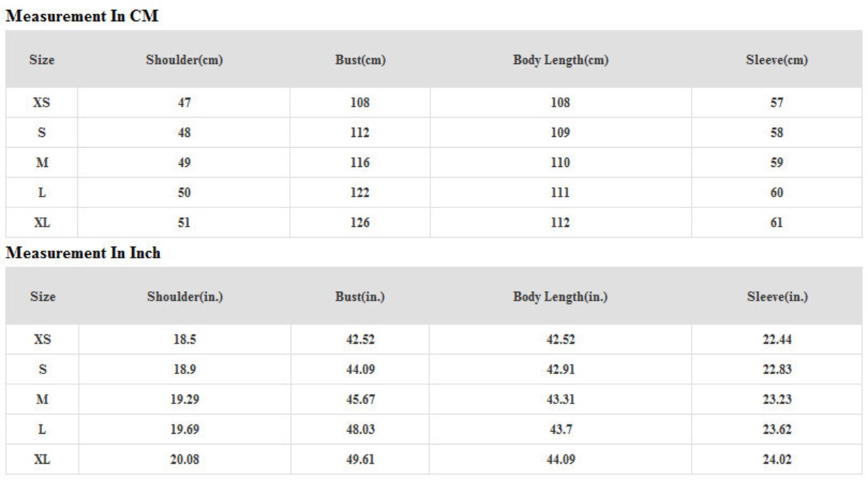Click the shoulder inch value 19.29
Screen dimensions: 868x480
coord(184,399)
